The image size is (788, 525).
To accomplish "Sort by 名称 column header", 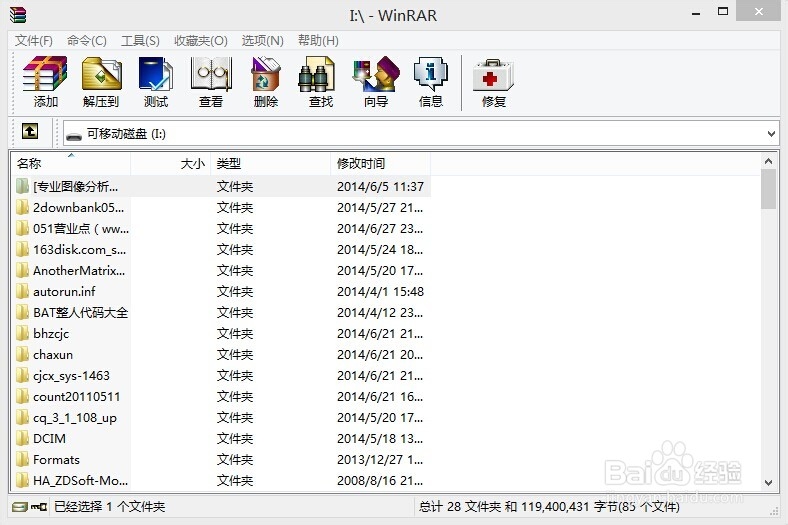I will [x=70, y=163].
